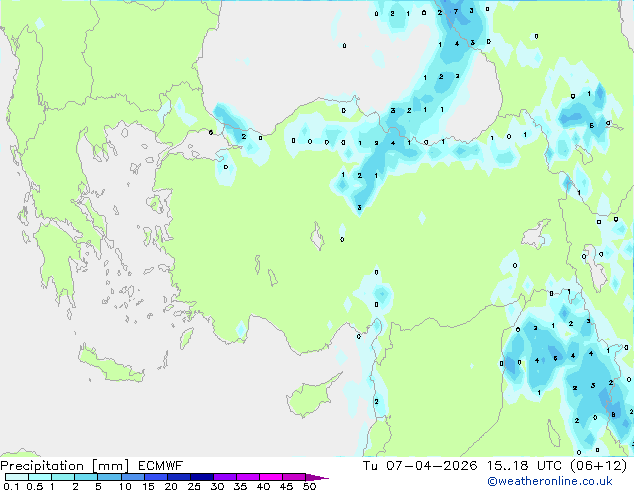634x490 pixels.
Task: Click the '10' legend scale label
Action: pos(125,486)
